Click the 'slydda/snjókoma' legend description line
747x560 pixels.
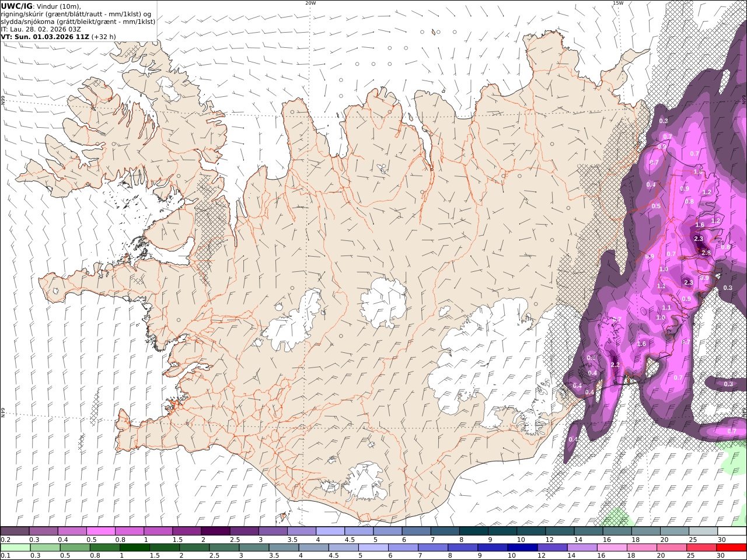(x=78, y=22)
